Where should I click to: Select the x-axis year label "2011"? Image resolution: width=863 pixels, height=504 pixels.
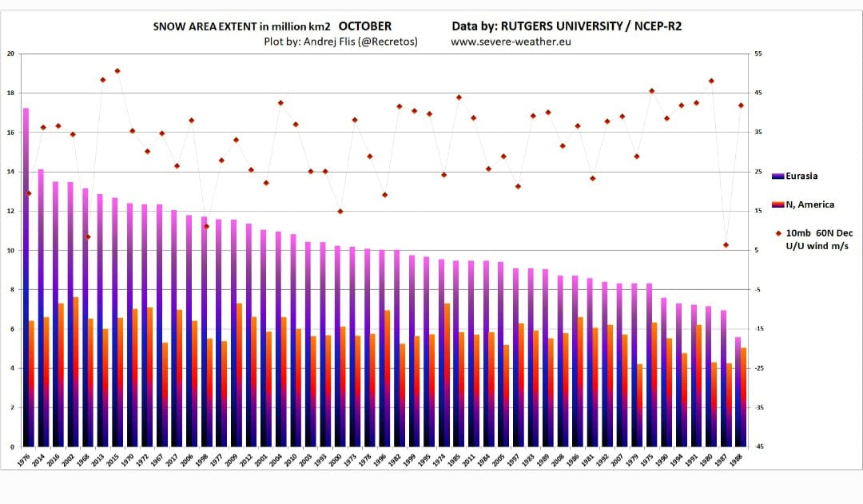coord(469,460)
